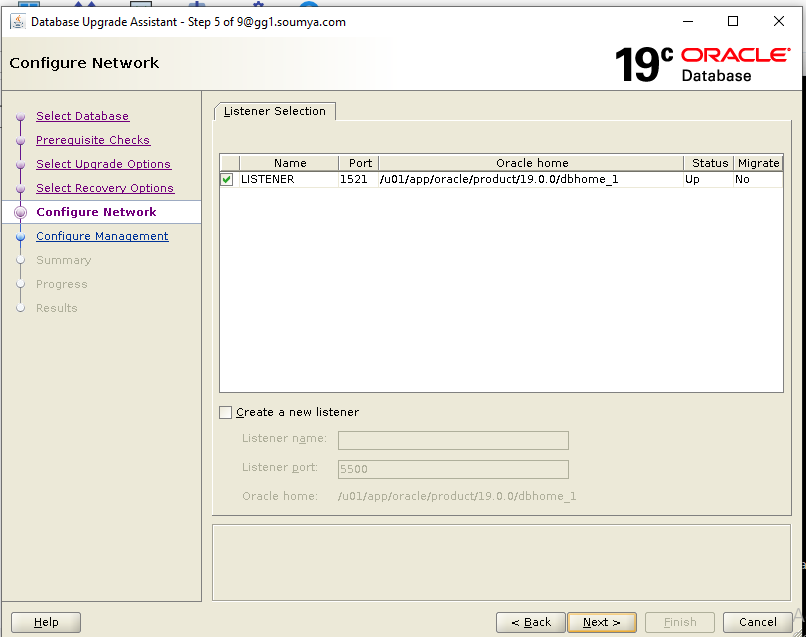Click the Java application icon in title bar

18,22
